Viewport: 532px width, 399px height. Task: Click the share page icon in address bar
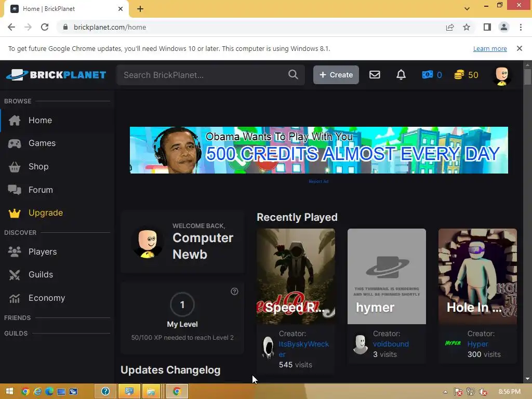(x=450, y=27)
